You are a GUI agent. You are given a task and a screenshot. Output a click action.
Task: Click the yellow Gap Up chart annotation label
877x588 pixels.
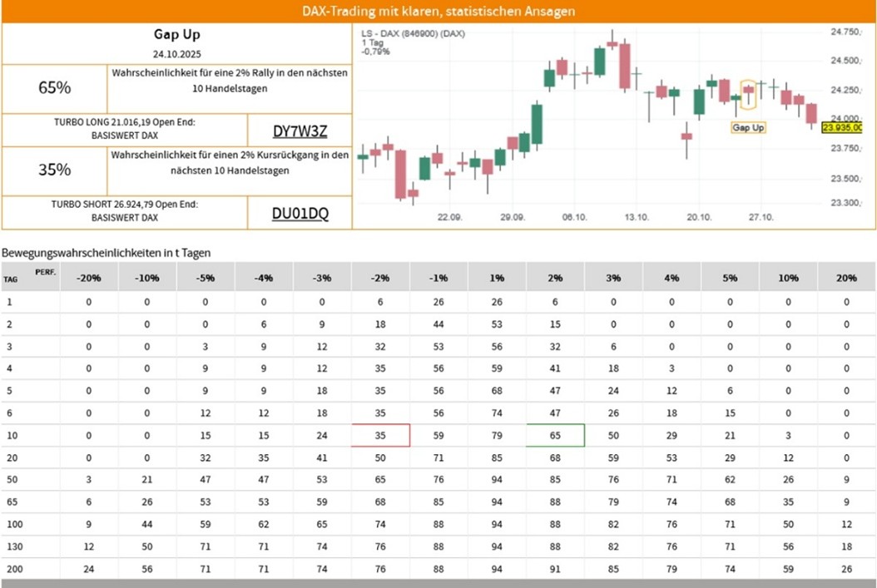tap(748, 127)
